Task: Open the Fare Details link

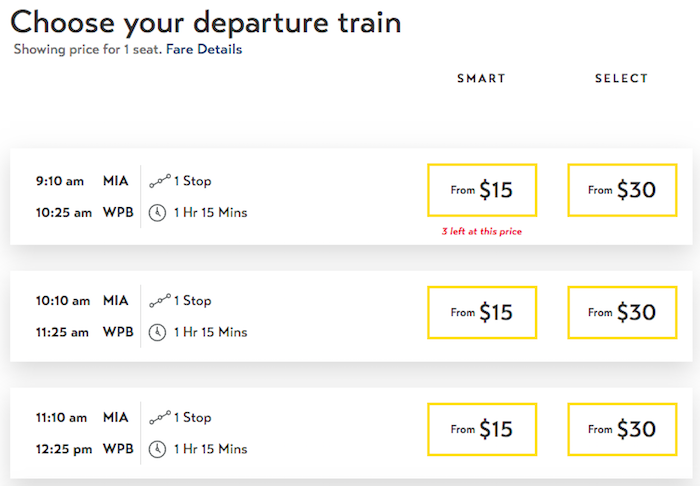Action: point(204,49)
